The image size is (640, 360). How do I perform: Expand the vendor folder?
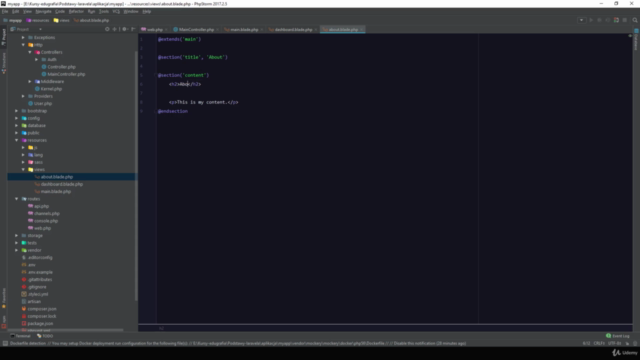pyautogui.click(x=17, y=250)
